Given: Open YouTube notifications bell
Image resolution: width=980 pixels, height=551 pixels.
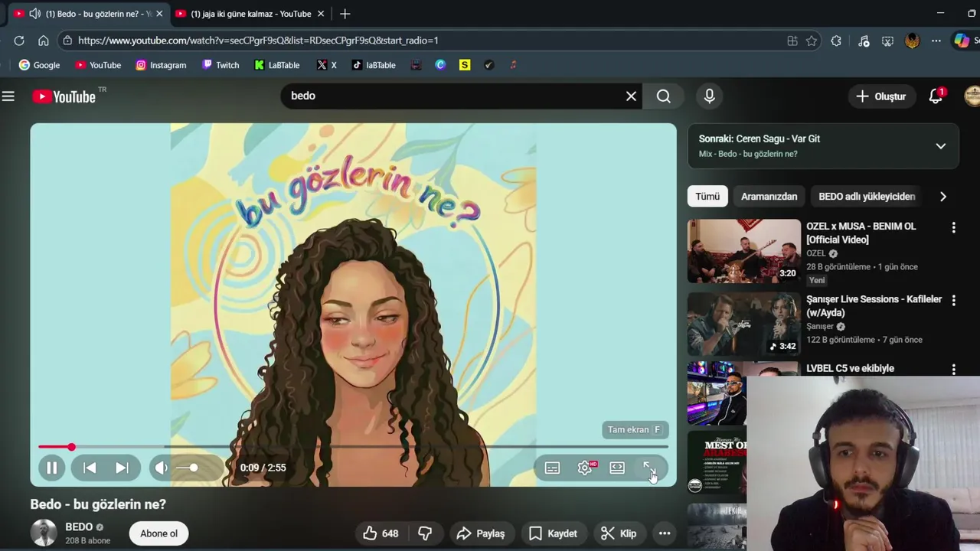Looking at the screenshot, I should point(936,96).
